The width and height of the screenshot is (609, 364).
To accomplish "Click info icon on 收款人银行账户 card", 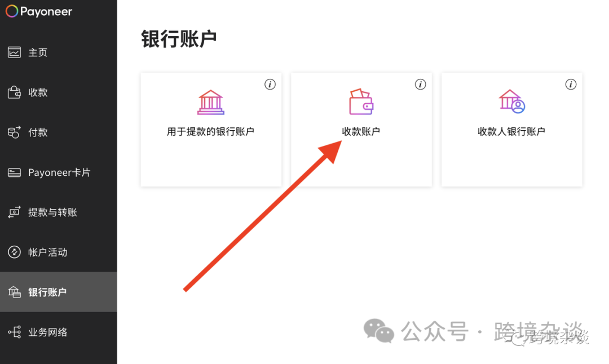I will (x=571, y=84).
